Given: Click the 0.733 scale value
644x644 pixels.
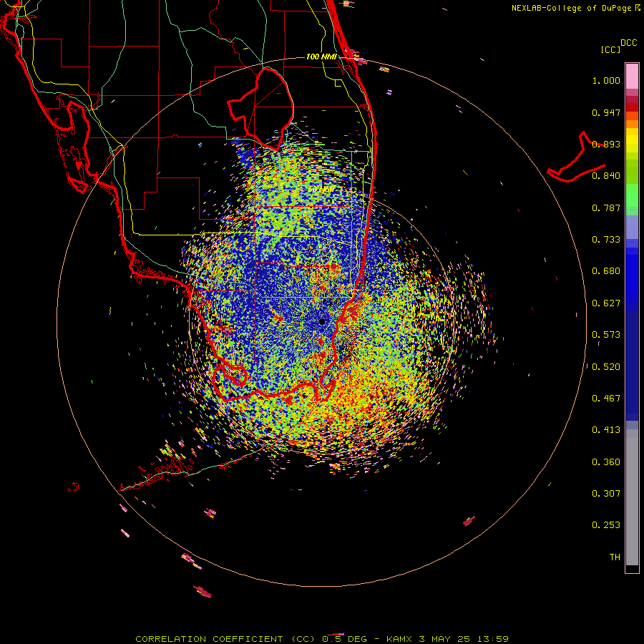Looking at the screenshot, I should 606,240.
